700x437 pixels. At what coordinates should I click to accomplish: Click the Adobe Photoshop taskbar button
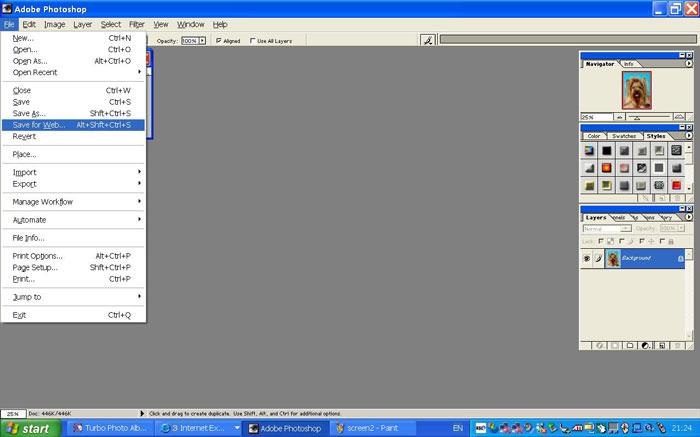point(286,428)
